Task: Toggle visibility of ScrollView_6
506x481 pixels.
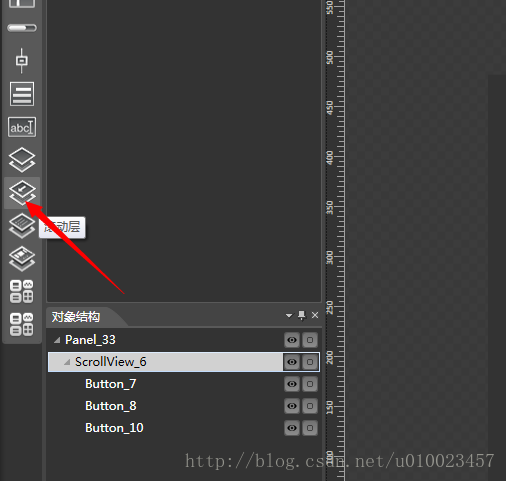Action: click(x=292, y=362)
